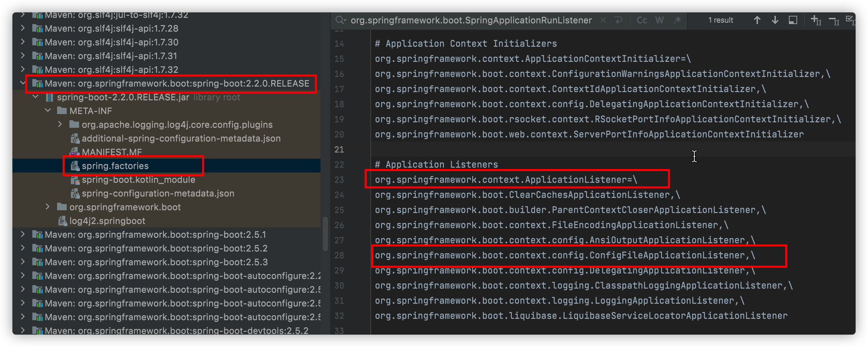Click the META-INF folder icon
868x347 pixels.
pos(62,111)
